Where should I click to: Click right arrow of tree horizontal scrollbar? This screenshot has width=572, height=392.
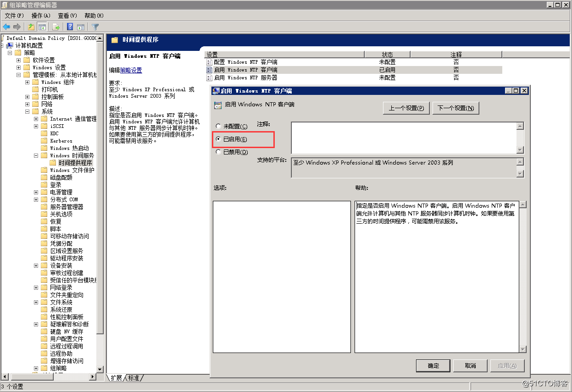point(93,377)
